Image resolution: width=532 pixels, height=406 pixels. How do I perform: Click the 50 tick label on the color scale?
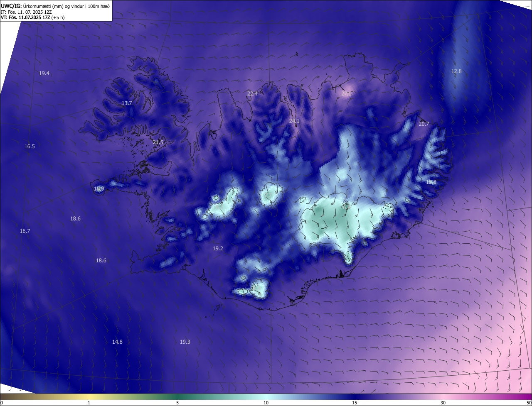coord(529,403)
